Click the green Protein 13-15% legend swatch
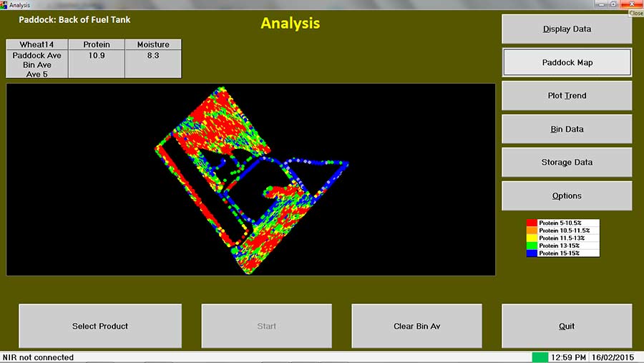 click(532, 246)
